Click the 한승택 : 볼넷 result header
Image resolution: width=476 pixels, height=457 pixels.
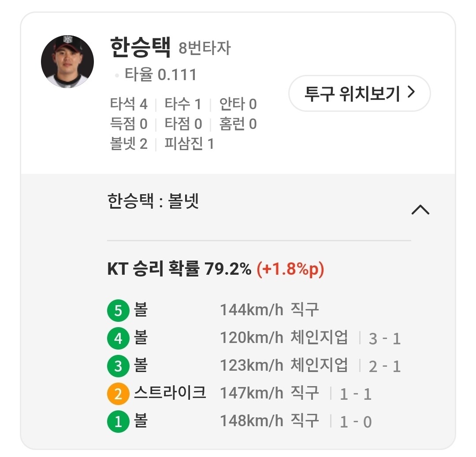(153, 202)
